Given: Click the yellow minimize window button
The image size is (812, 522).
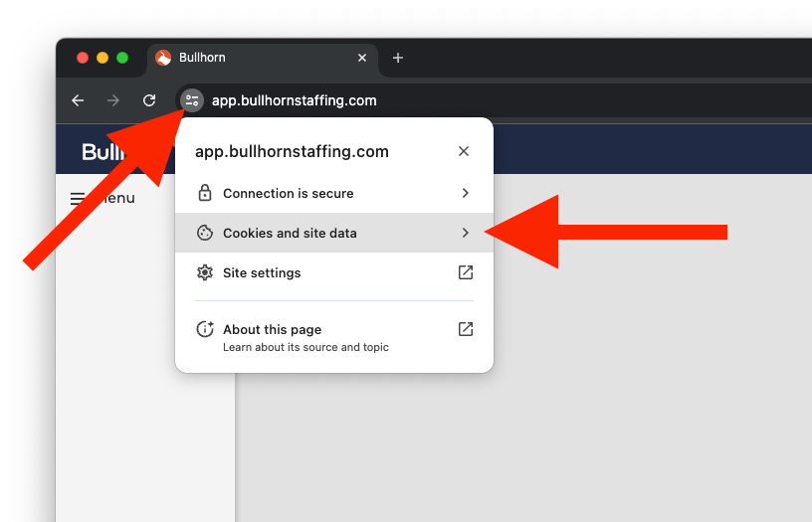Looking at the screenshot, I should click(x=102, y=58).
